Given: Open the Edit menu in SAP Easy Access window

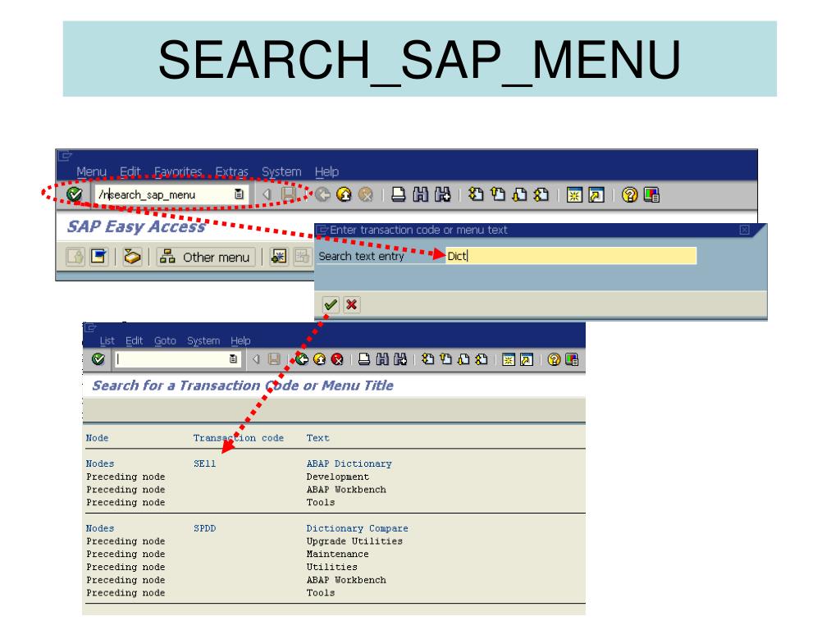Looking at the screenshot, I should [130, 171].
